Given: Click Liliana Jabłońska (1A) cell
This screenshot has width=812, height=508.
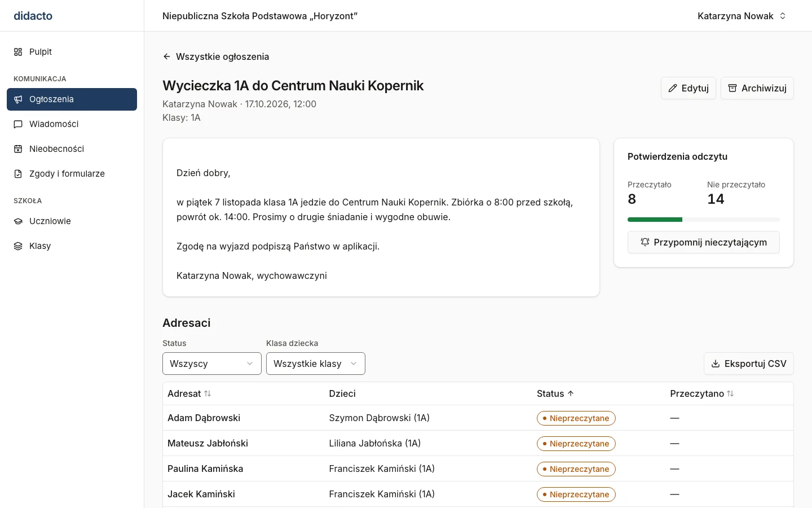Looking at the screenshot, I should point(375,443).
